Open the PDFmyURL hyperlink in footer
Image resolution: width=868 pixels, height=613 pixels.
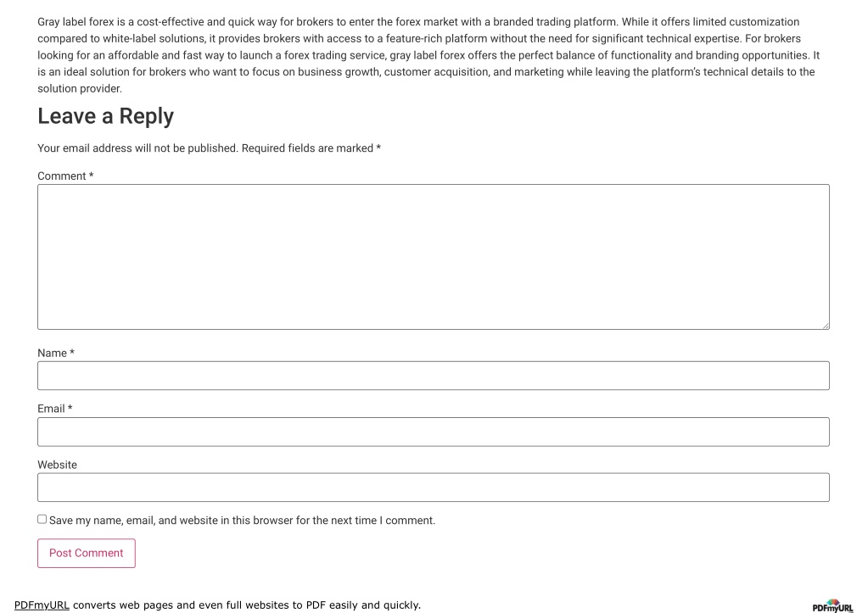pos(42,605)
